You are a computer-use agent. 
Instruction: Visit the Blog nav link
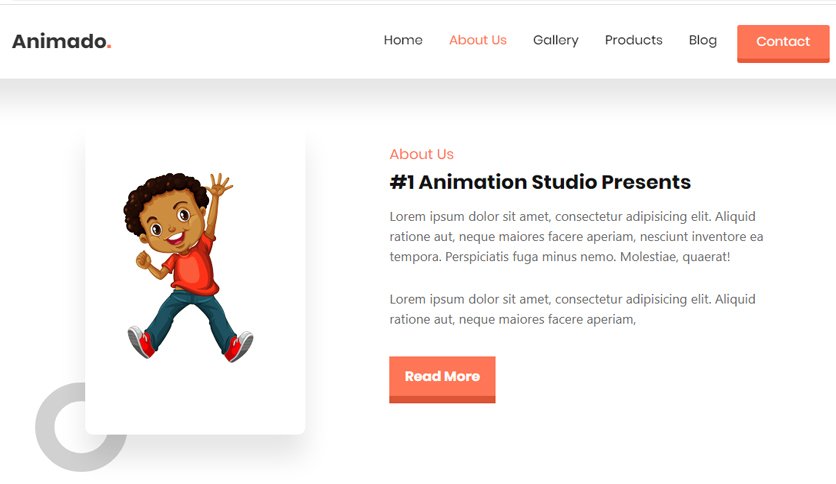pos(703,41)
